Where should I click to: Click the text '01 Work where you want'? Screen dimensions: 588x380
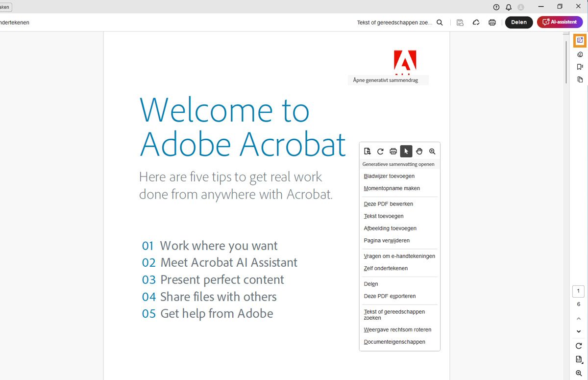210,246
